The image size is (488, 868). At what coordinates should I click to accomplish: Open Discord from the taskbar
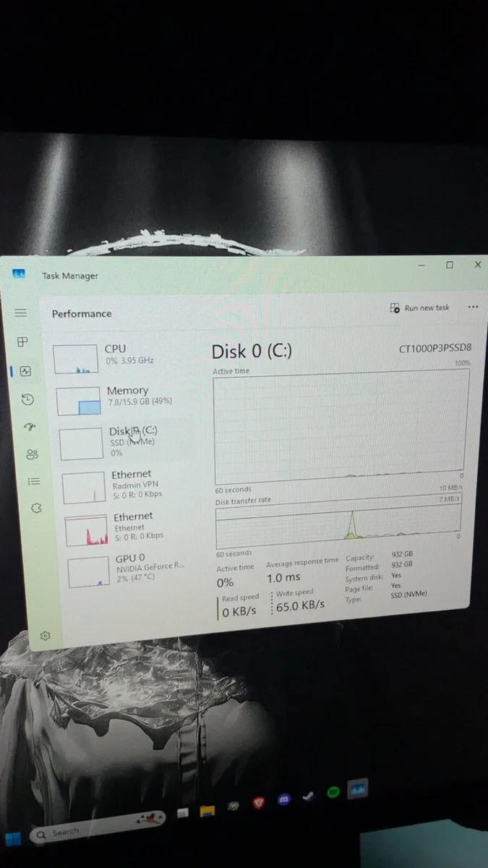pos(285,799)
